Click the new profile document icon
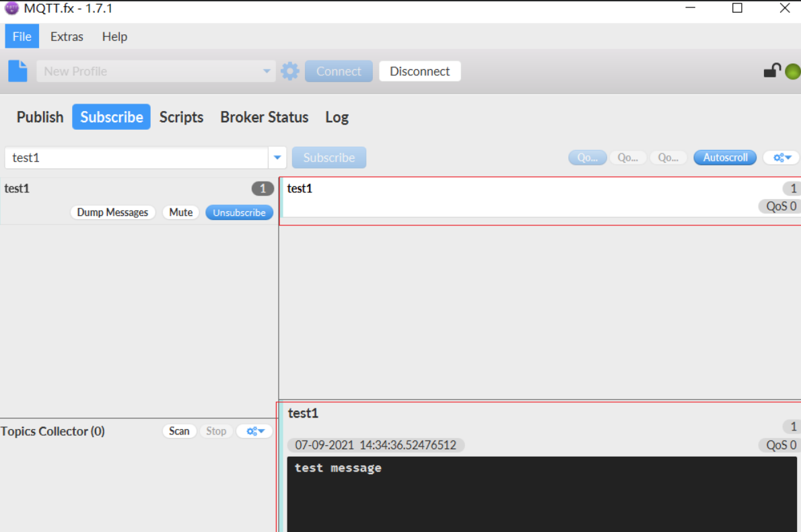The image size is (801, 532). 18,71
